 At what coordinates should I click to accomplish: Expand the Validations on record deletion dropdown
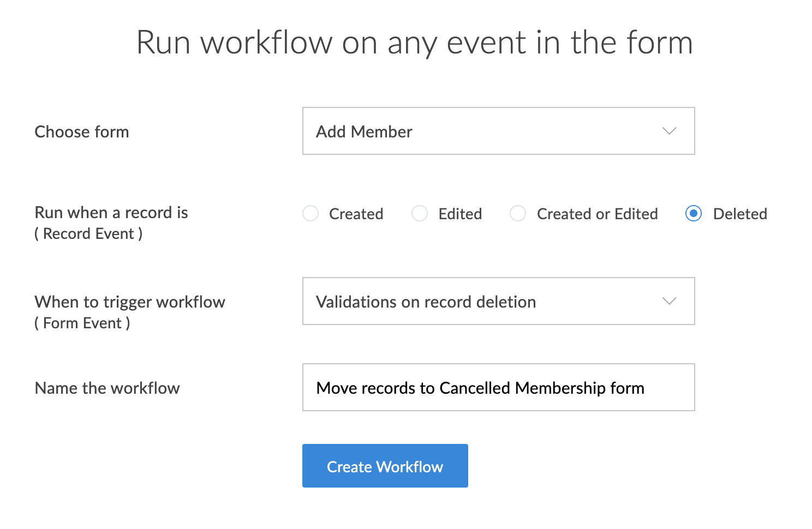(498, 302)
